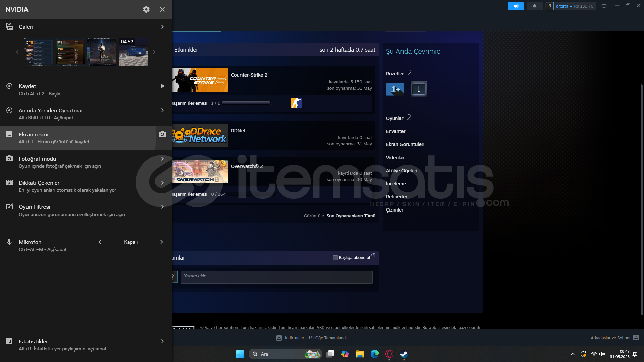Image resolution: width=644 pixels, height=362 pixels.
Task: Show next gallery thumbnails arrow
Action: pyautogui.click(x=154, y=52)
